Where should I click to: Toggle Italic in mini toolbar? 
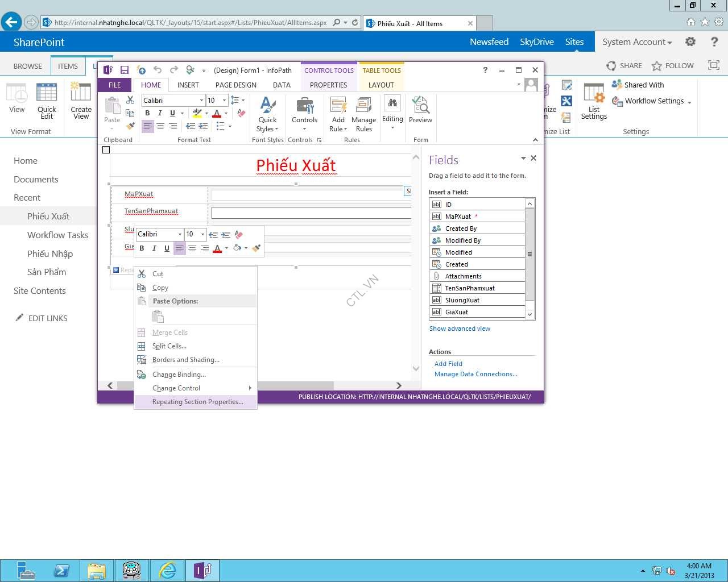coord(154,248)
